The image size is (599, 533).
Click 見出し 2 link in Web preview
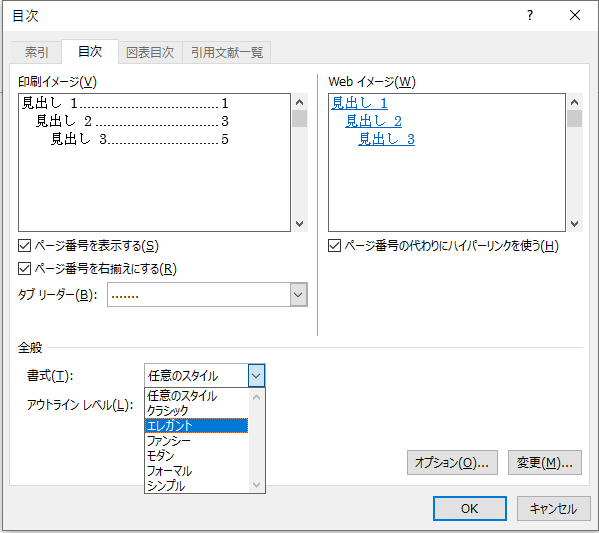[374, 121]
